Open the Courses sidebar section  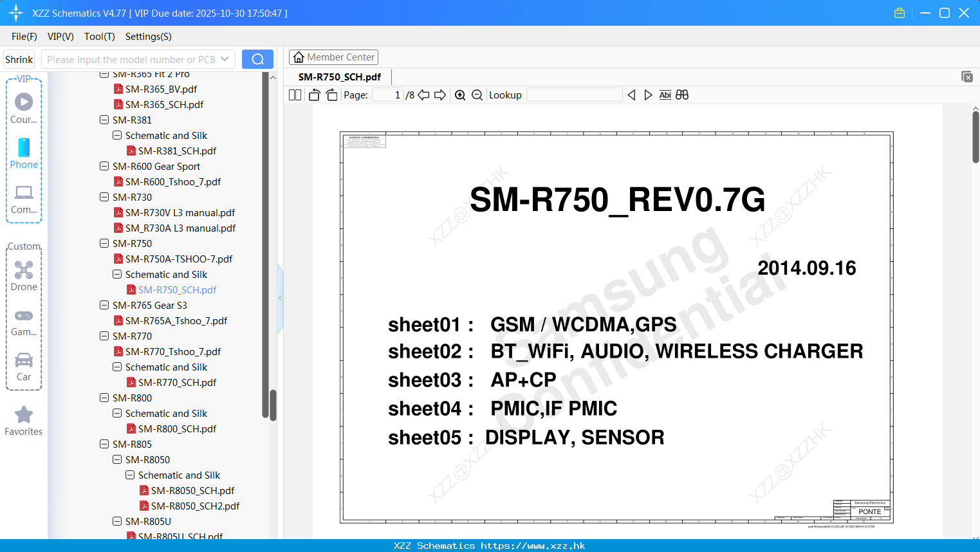[24, 108]
